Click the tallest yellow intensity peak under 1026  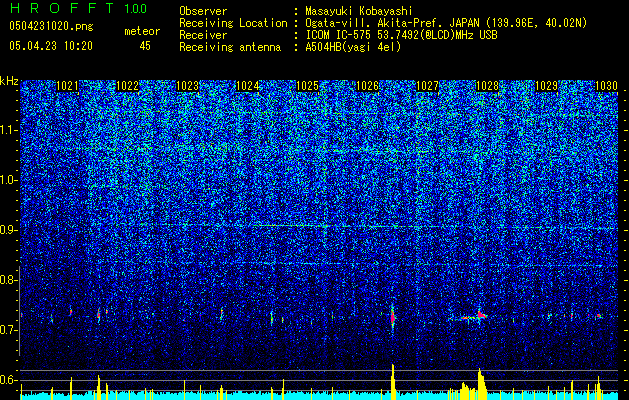point(393,381)
